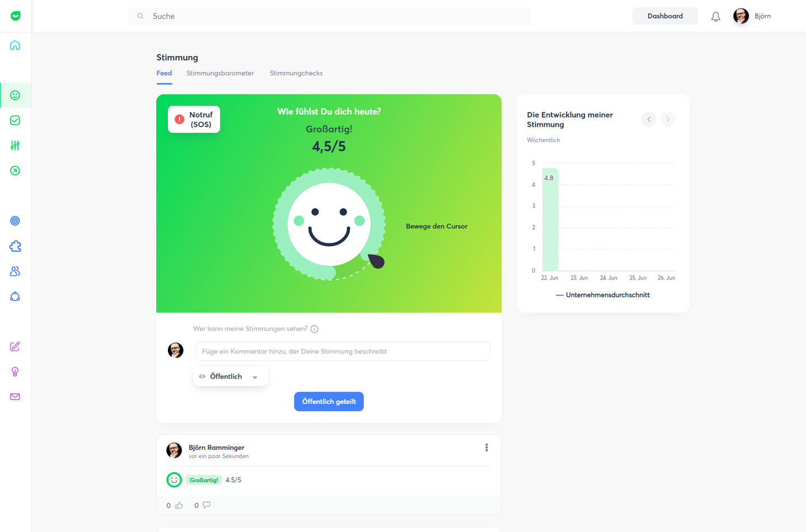The height and width of the screenshot is (532, 806).
Task: Select the smiley mood icon in sidebar
Action: pos(15,95)
